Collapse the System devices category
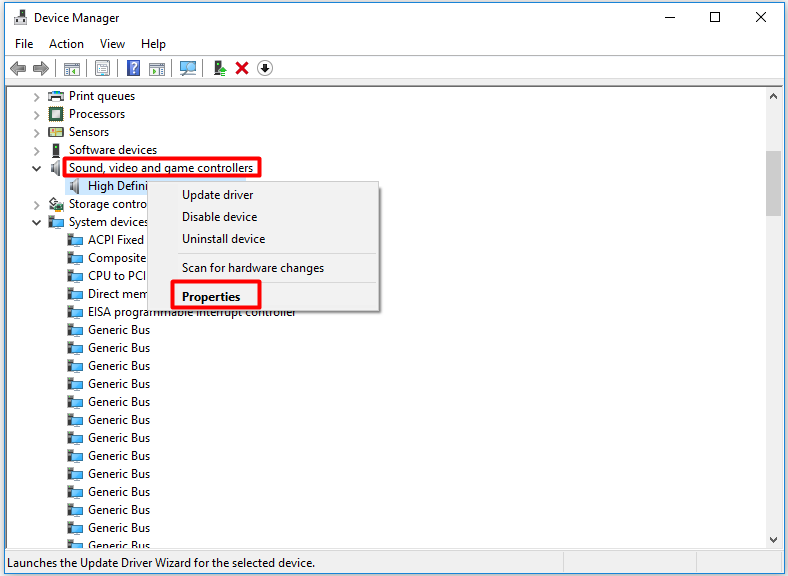Screen dimensions: 788x576 click(x=36, y=222)
